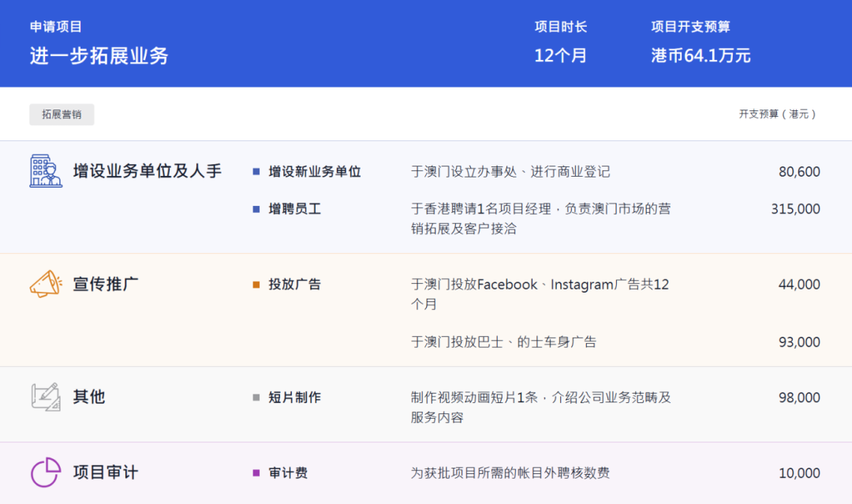Click the orange megaphone icon
852x504 pixels.
point(47,284)
